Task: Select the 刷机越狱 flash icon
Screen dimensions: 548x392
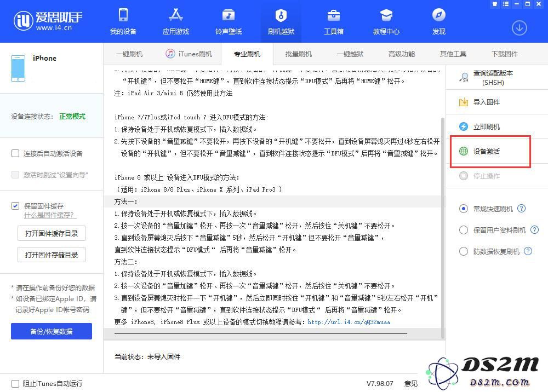Action: tap(281, 15)
